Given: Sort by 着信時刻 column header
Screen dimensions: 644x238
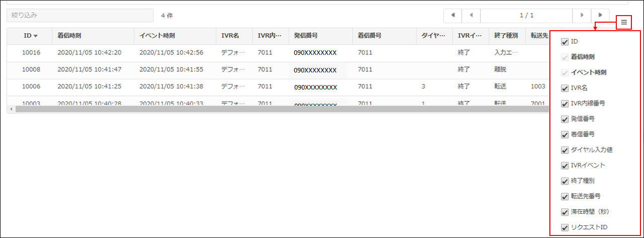Looking at the screenshot, I should coord(69,36).
